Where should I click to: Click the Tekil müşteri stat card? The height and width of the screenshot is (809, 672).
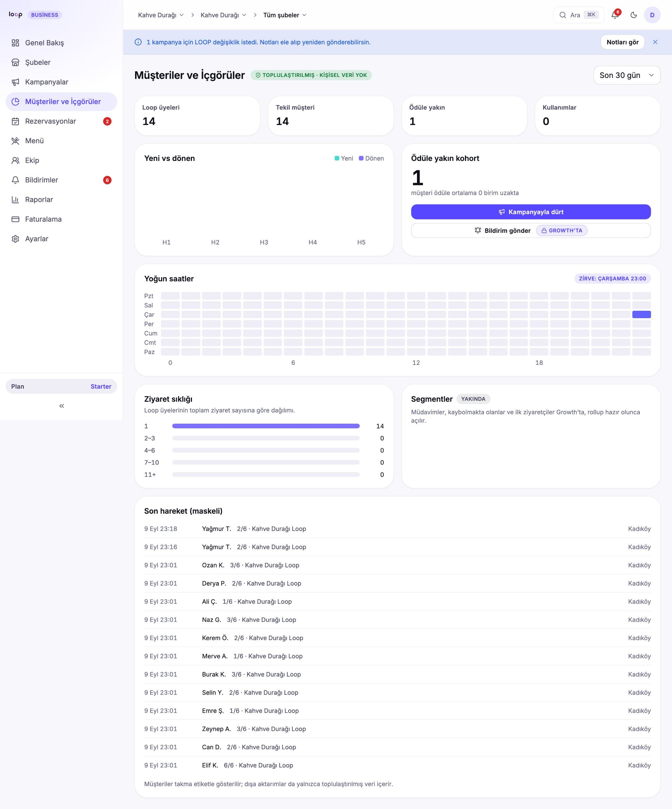point(331,116)
